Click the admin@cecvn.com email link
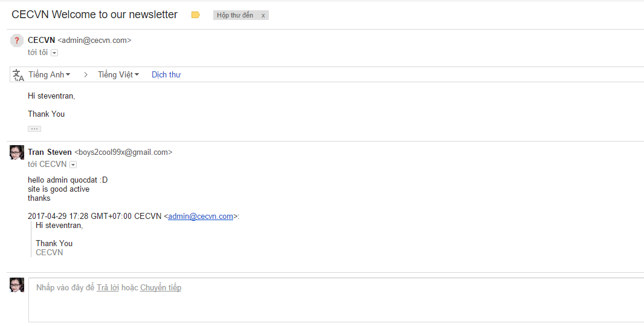644x326 pixels. click(x=201, y=217)
